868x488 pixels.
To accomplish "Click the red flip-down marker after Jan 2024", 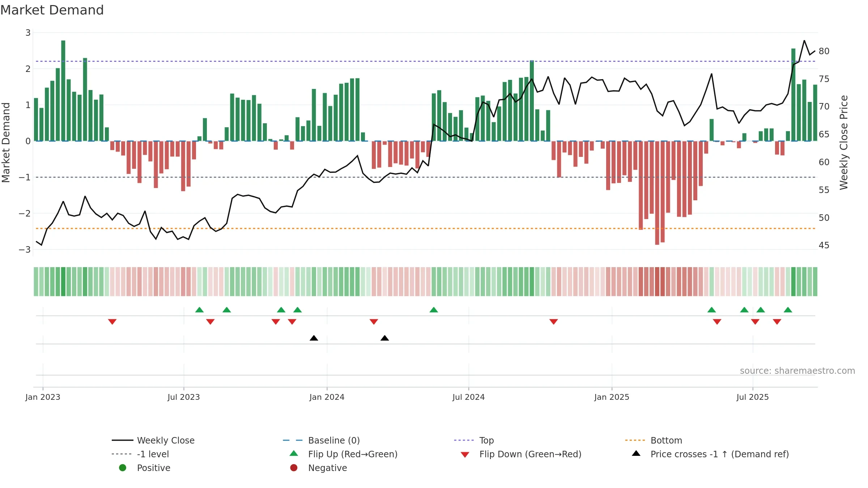I will (x=374, y=322).
